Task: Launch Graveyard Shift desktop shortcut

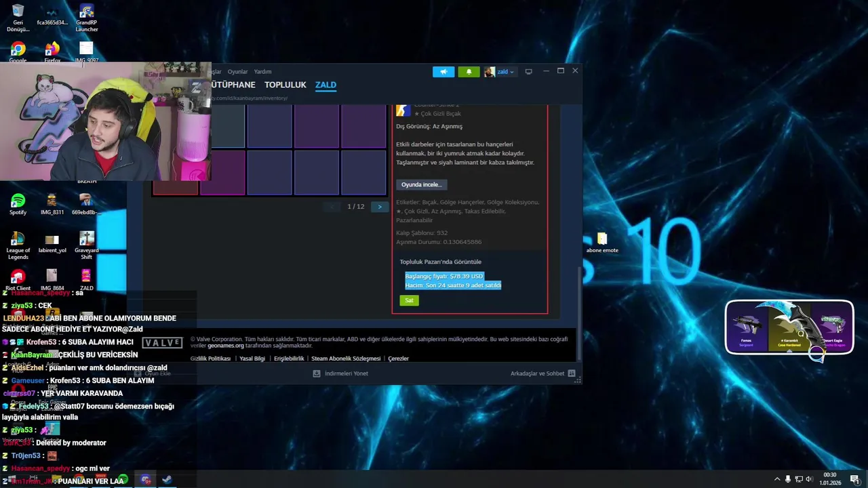Action: (86, 245)
